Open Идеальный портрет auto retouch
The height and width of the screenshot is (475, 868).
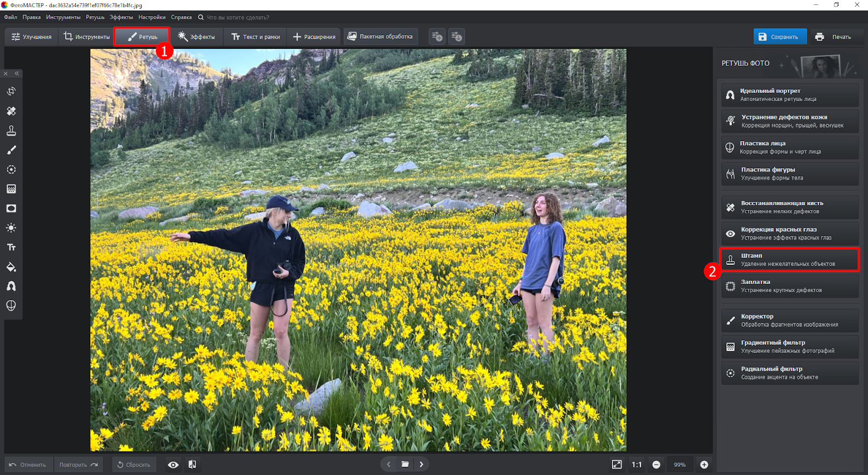(790, 95)
